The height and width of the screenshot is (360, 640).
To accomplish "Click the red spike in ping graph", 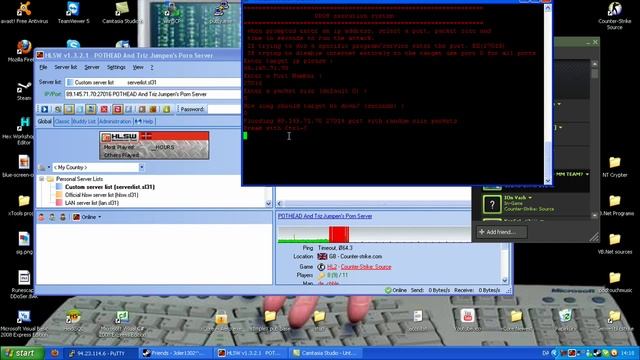I will (339, 235).
